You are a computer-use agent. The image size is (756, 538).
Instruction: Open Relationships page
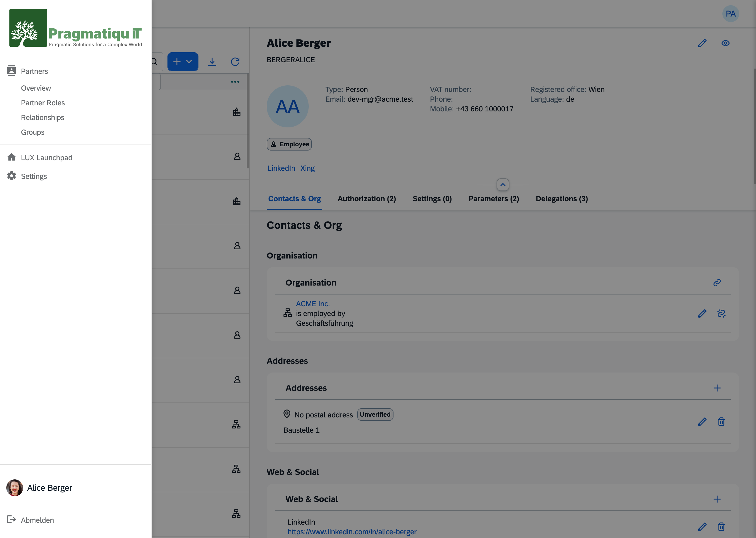tap(42, 118)
